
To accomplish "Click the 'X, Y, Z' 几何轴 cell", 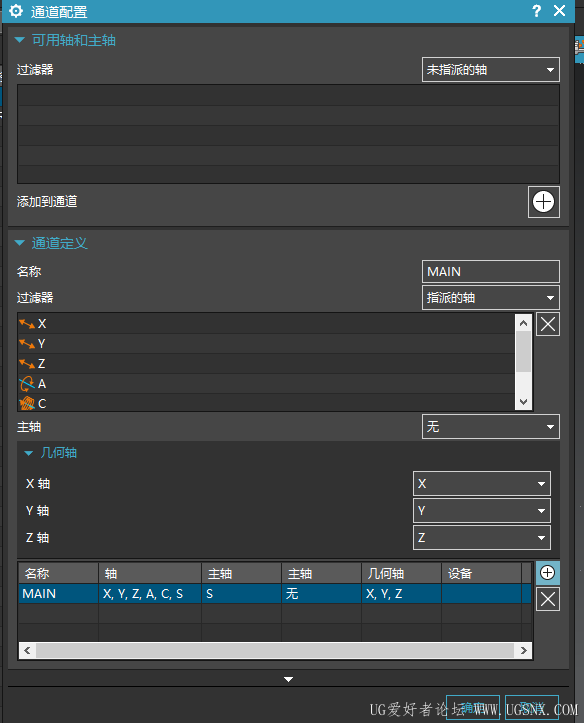I will pyautogui.click(x=401, y=594).
